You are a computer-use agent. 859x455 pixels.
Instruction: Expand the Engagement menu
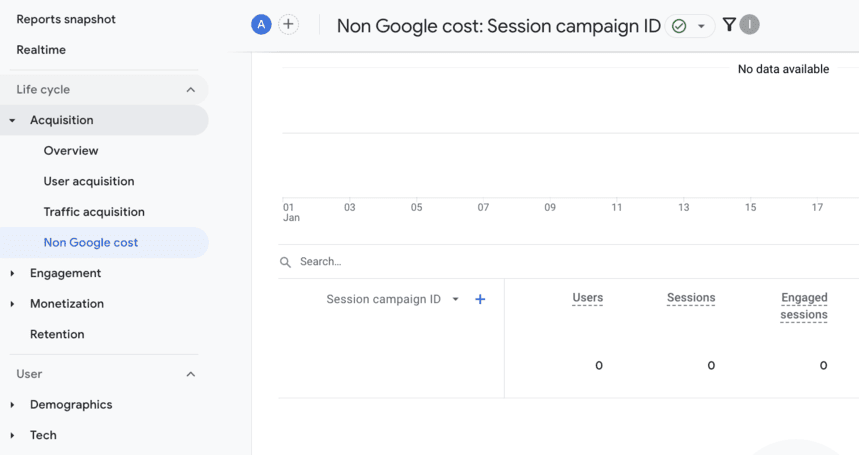65,273
